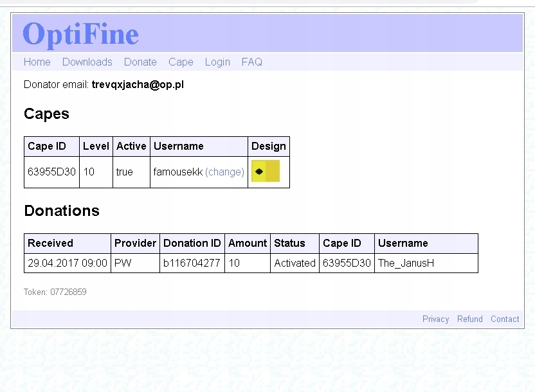Image resolution: width=535 pixels, height=392 pixels.
Task: Open the Login page
Action: 217,62
